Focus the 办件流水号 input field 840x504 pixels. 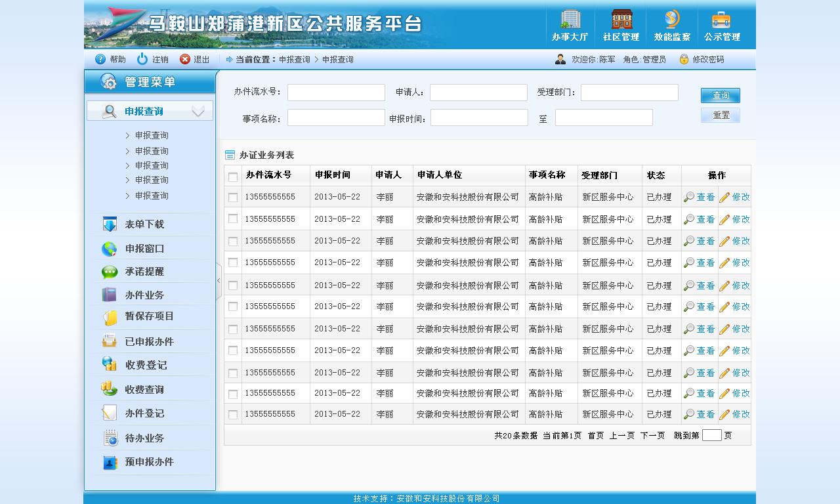click(336, 93)
